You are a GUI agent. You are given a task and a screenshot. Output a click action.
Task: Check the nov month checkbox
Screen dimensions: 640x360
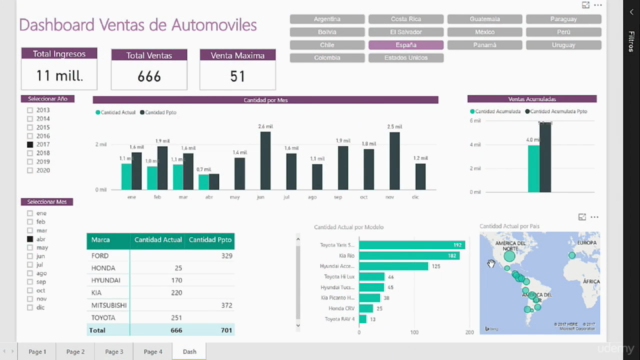pyautogui.click(x=30, y=299)
